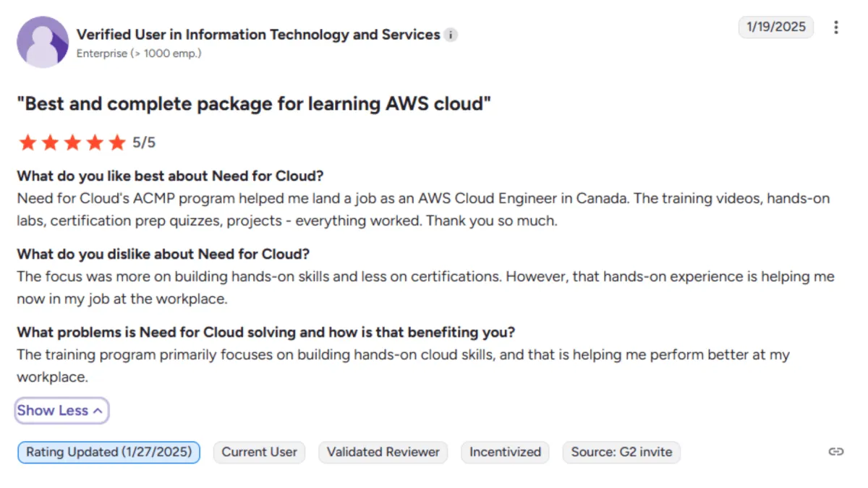This screenshot has width=868, height=488.
Task: Click the info icon beside reviewer name
Action: (x=451, y=35)
